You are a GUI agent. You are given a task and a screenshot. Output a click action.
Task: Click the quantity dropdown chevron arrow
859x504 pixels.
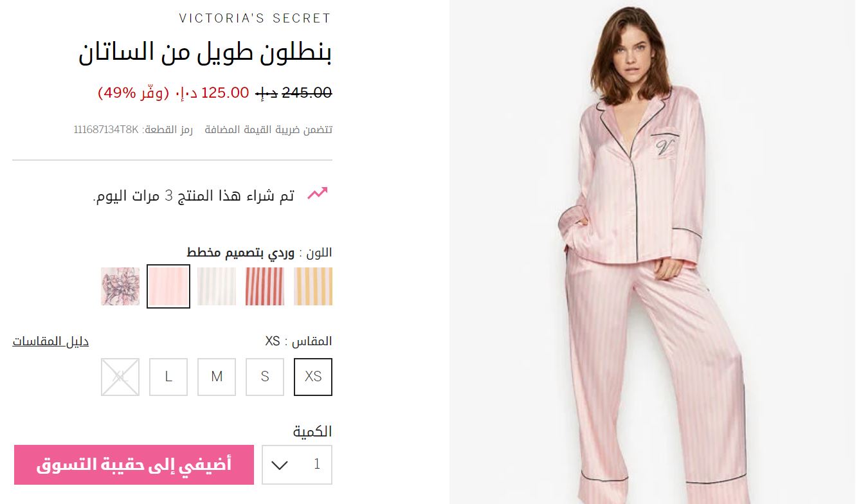(x=280, y=465)
